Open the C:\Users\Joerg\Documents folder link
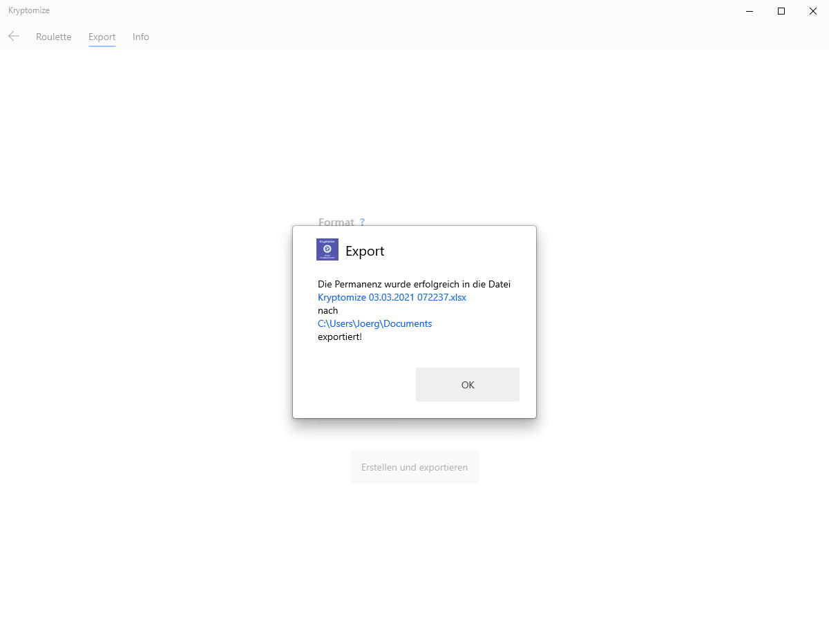 (374, 323)
